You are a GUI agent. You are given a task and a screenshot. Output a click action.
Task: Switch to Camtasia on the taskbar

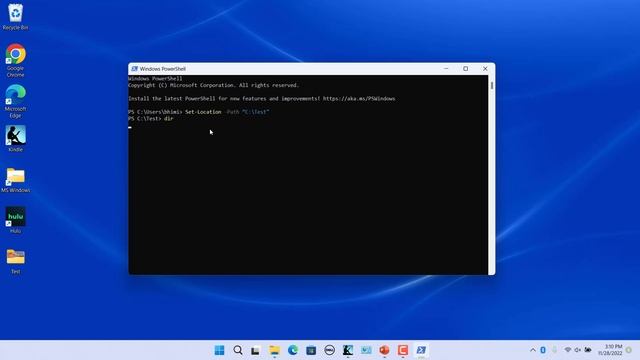[403, 350]
